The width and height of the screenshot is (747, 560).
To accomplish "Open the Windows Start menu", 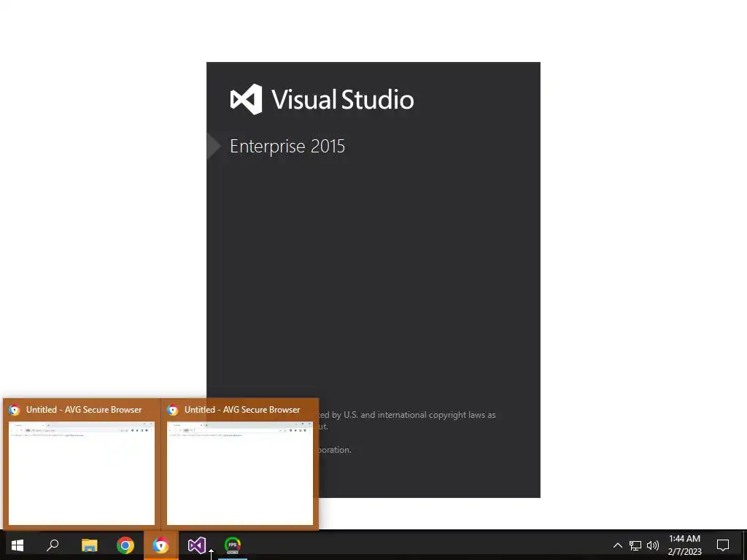I will click(x=18, y=545).
